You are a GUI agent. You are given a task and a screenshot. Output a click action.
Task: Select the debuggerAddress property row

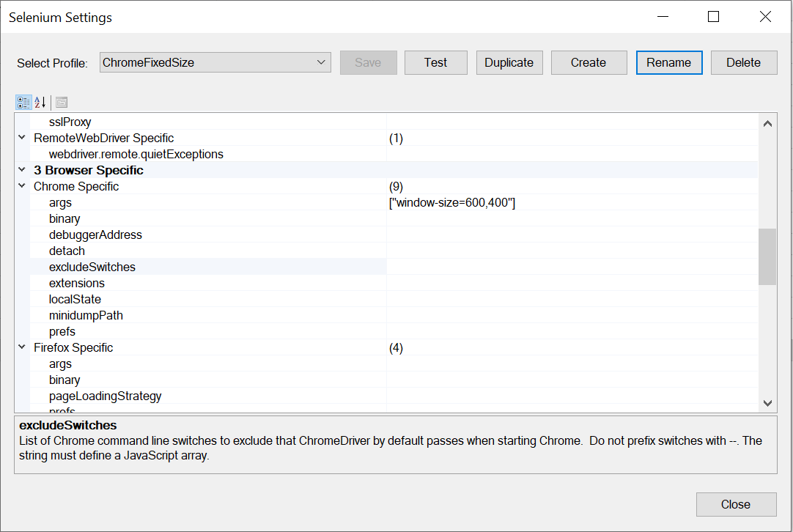[x=96, y=234]
